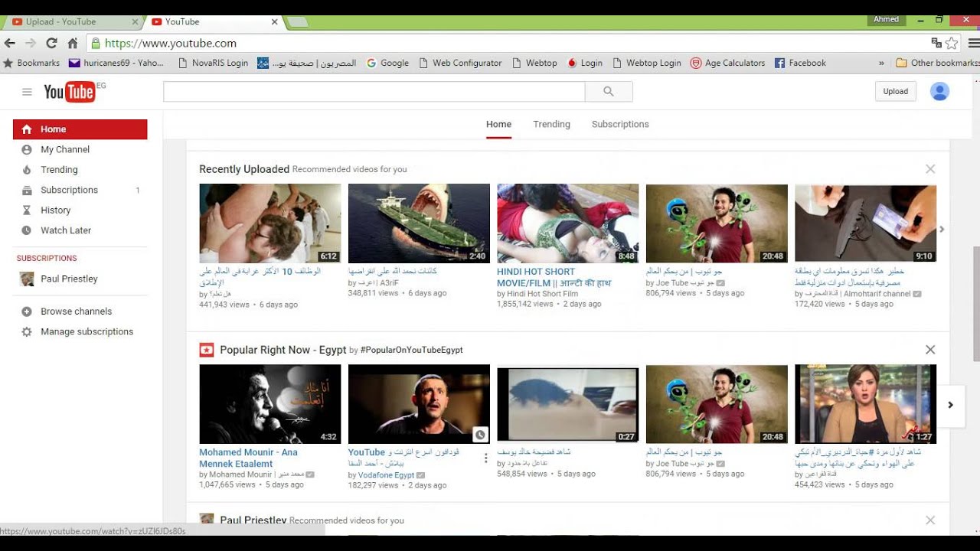Switch to the Subscriptions tab
This screenshot has width=980, height=551.
click(x=620, y=124)
